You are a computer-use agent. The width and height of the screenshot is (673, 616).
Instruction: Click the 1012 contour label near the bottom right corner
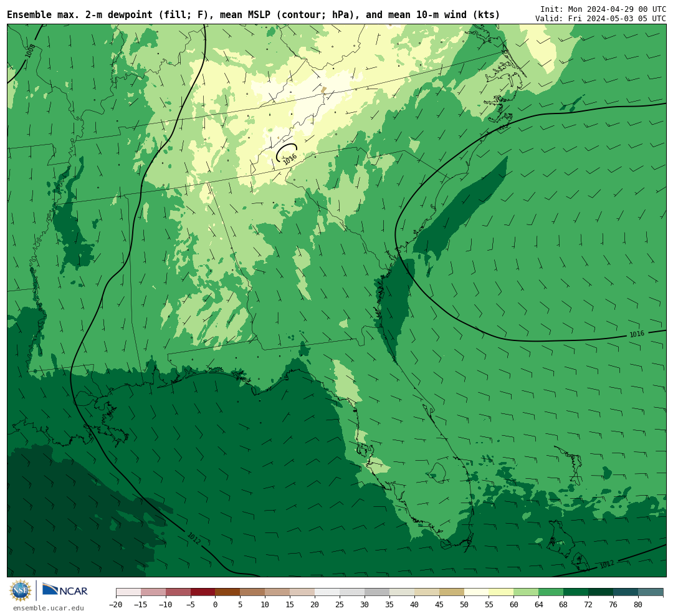click(x=606, y=564)
